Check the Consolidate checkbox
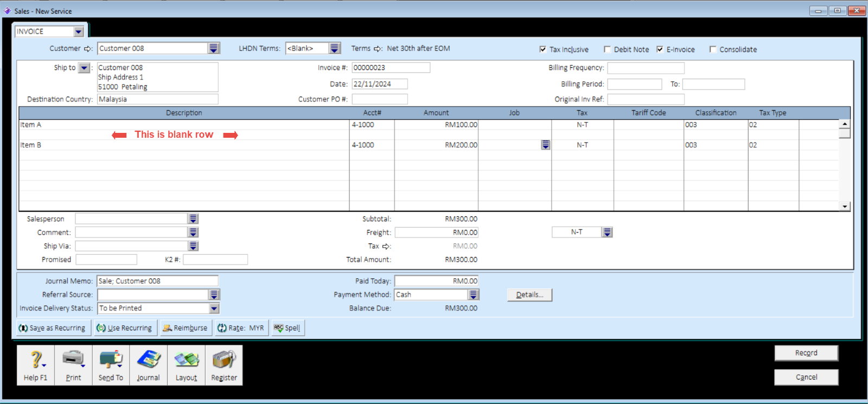Image resolution: width=868 pixels, height=404 pixels. click(x=713, y=49)
